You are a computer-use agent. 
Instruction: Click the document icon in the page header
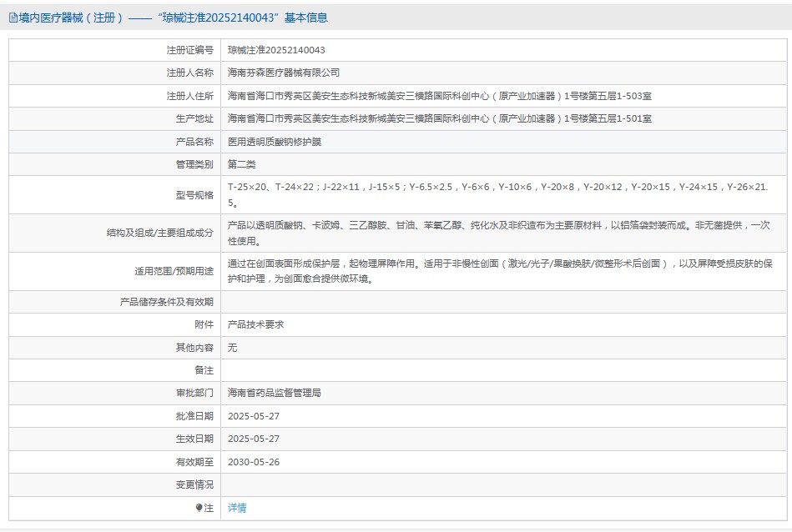[x=13, y=18]
